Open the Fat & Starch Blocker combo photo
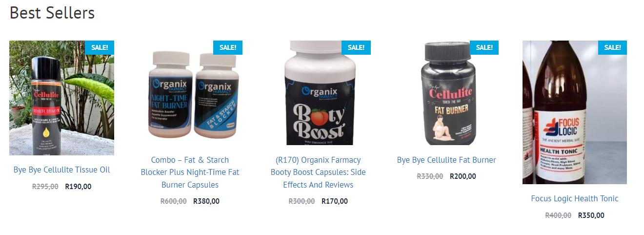This screenshot has height=235, width=644. (x=190, y=93)
